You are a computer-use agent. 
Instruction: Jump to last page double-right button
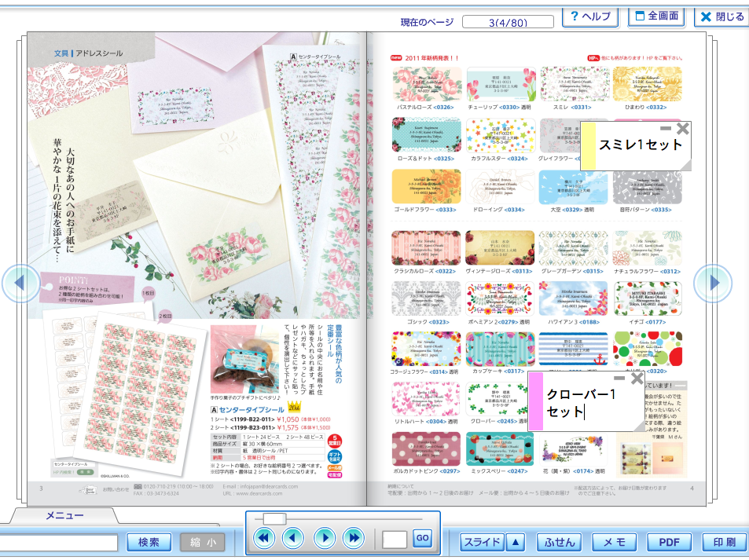tap(354, 538)
